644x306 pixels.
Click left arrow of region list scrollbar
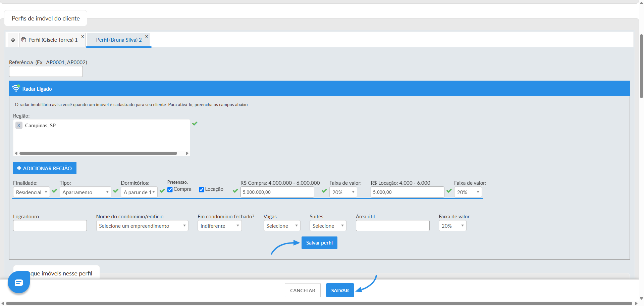(x=16, y=153)
